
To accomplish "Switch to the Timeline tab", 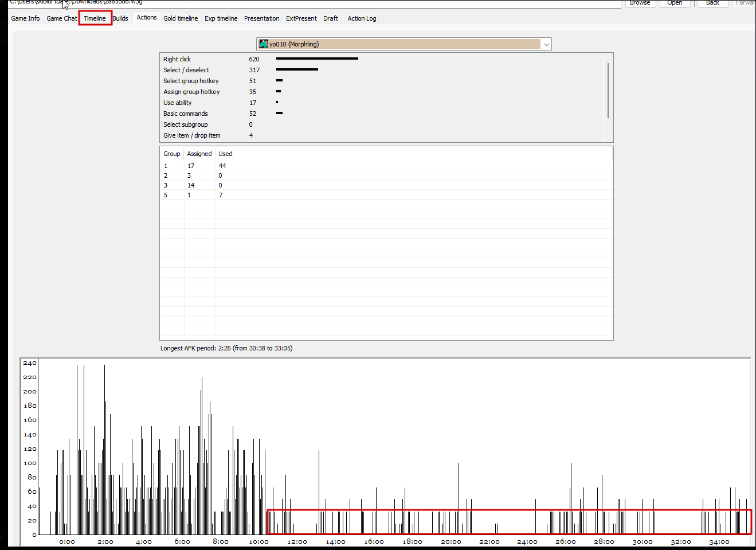I will click(x=95, y=18).
